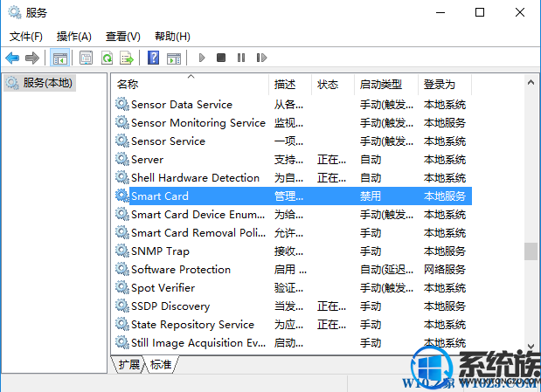Click the 正在... status of SSDP Discovery
Viewport: 541px width, 392px height.
[x=331, y=306]
